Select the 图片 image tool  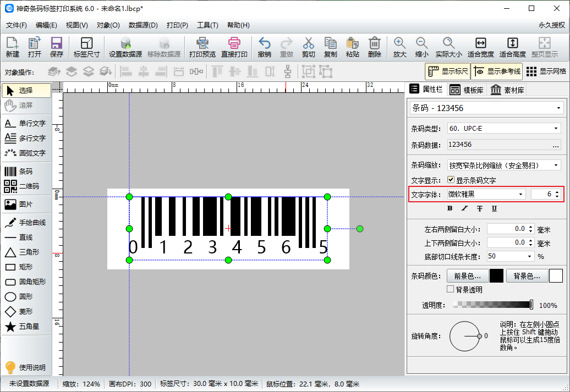click(26, 204)
